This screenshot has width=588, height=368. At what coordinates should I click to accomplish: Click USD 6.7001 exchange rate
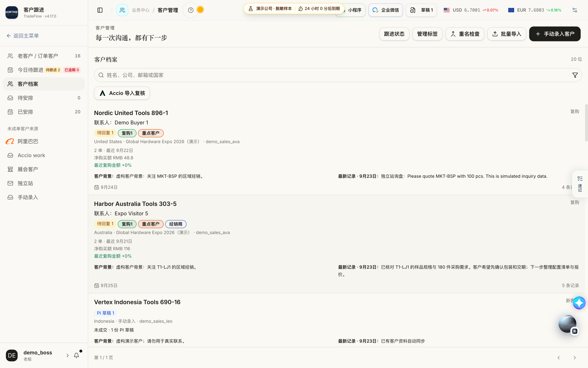[x=471, y=10]
